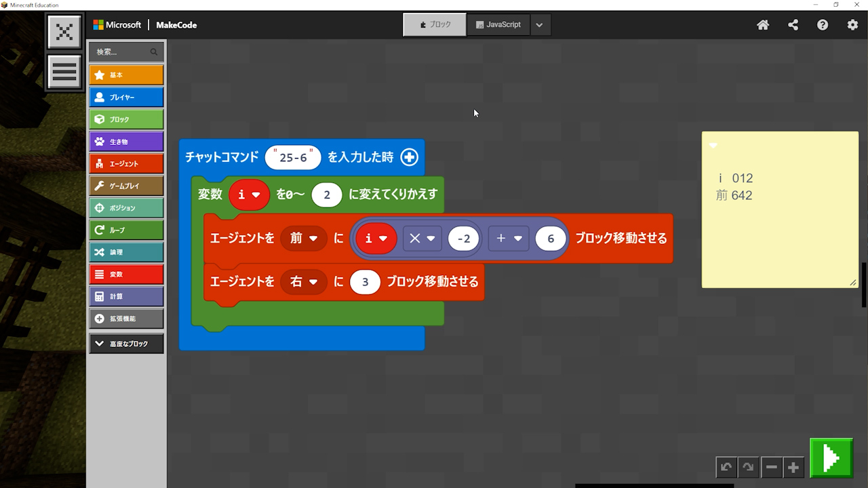
Task: Expand the 高度なブロック category
Action: click(126, 344)
